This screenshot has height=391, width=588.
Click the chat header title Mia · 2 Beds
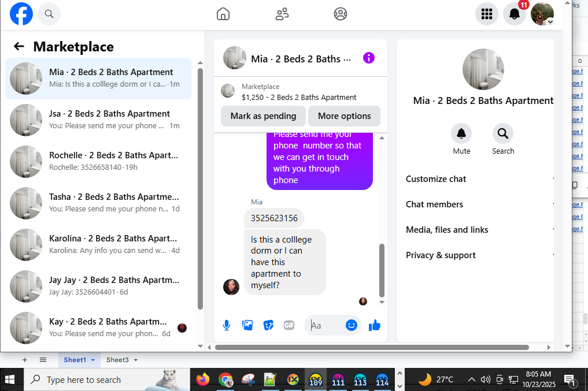click(x=301, y=59)
